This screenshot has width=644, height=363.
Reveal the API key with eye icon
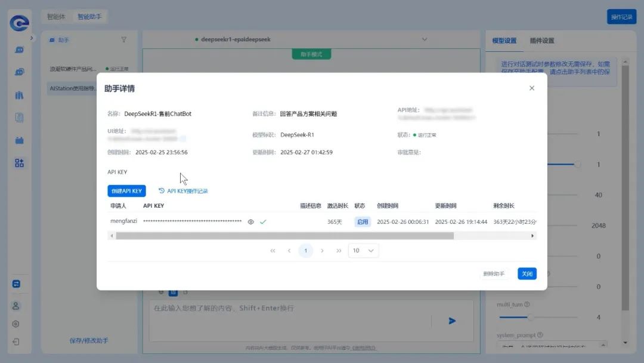click(x=251, y=222)
